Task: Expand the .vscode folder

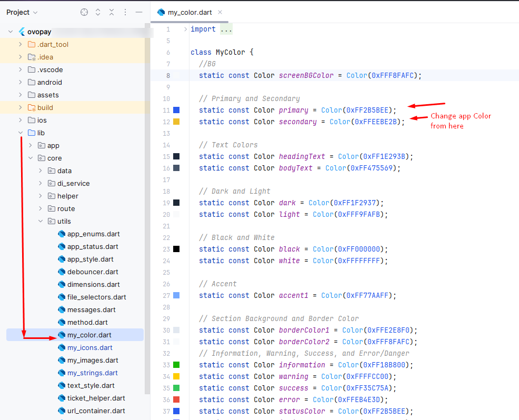Action: [x=21, y=69]
